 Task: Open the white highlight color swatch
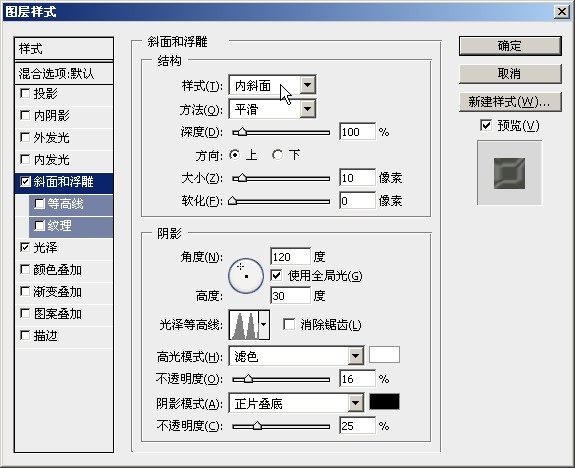[x=384, y=355]
